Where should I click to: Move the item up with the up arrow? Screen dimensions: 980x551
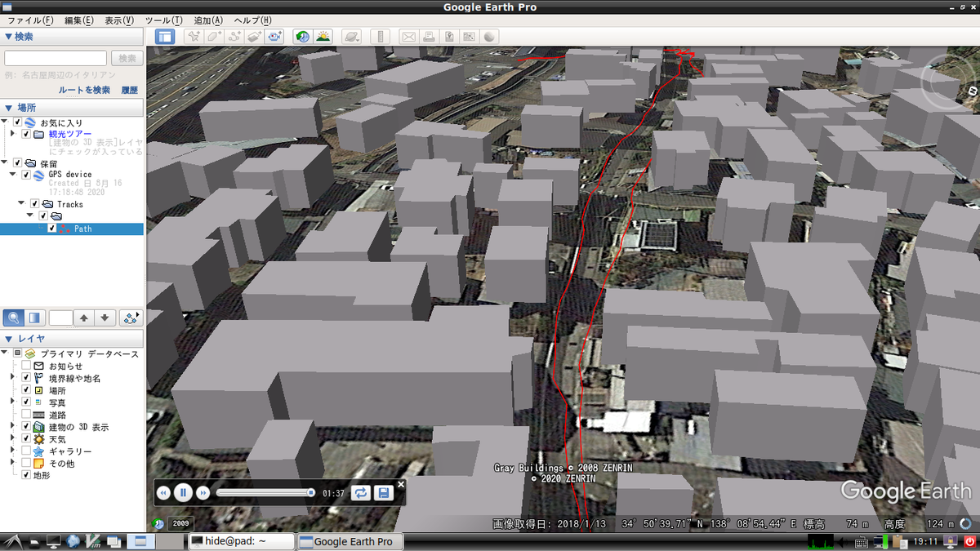point(84,318)
